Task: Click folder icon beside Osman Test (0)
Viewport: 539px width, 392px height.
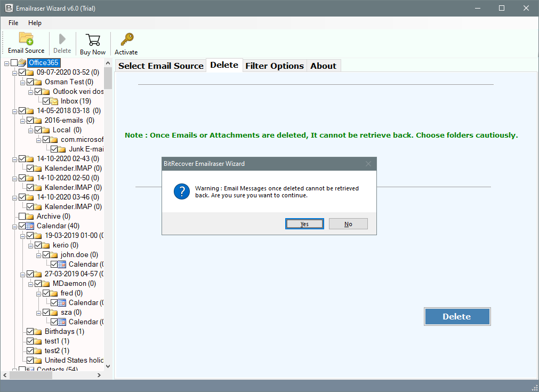Action: coord(38,82)
